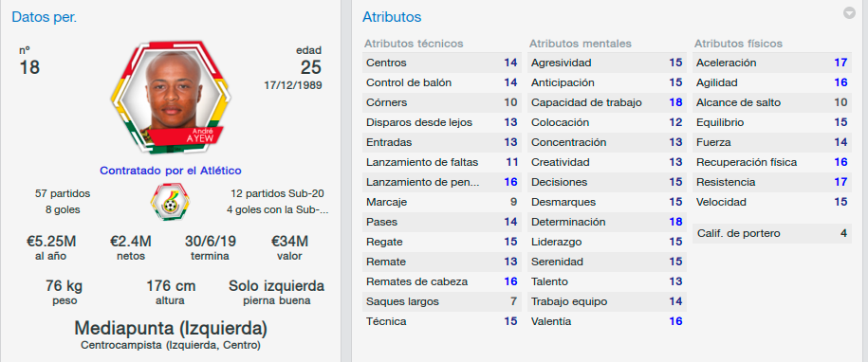This screenshot has width=868, height=362.
Task: Click the 30/6/19 contract end date
Action: [210, 242]
